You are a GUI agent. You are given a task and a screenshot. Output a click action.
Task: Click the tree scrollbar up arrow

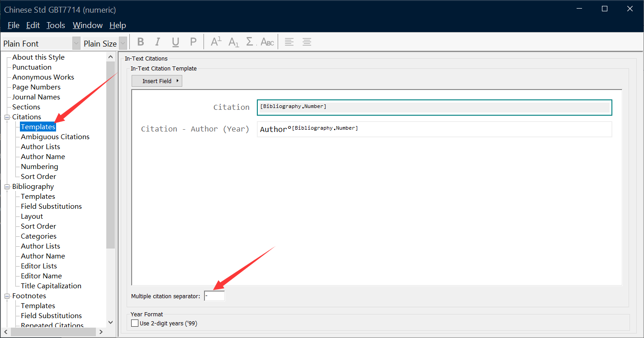(x=111, y=57)
